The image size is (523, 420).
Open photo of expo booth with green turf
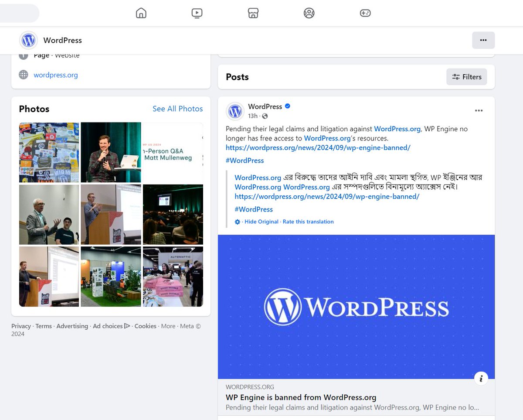coord(111,277)
